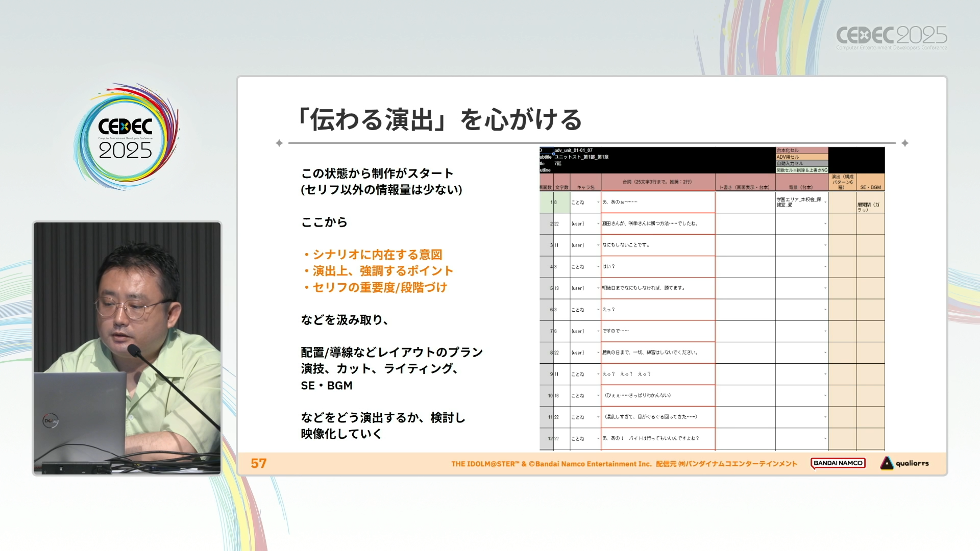Click the speaker camera video thumbnail
980x551 pixels.
coord(127,348)
